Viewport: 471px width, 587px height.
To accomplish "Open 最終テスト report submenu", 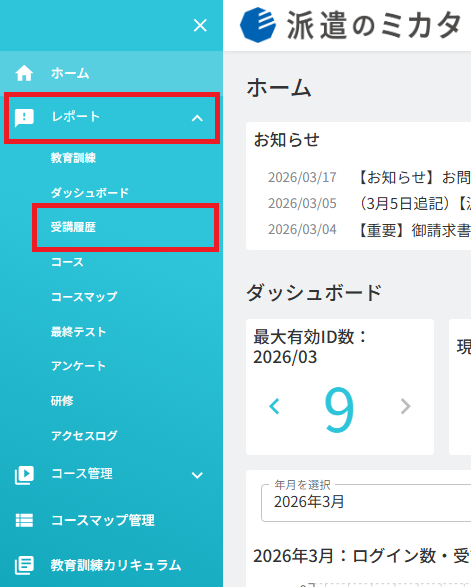I will click(x=79, y=332).
